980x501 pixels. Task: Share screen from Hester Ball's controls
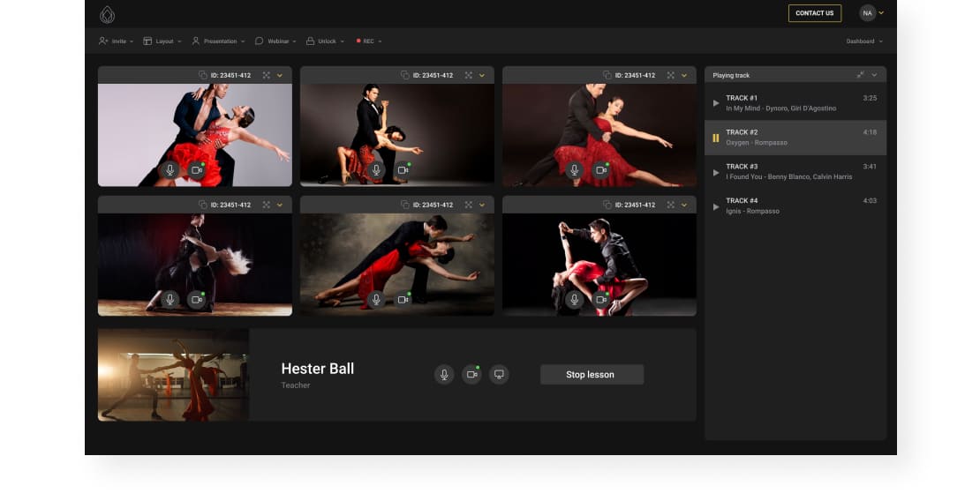point(499,375)
